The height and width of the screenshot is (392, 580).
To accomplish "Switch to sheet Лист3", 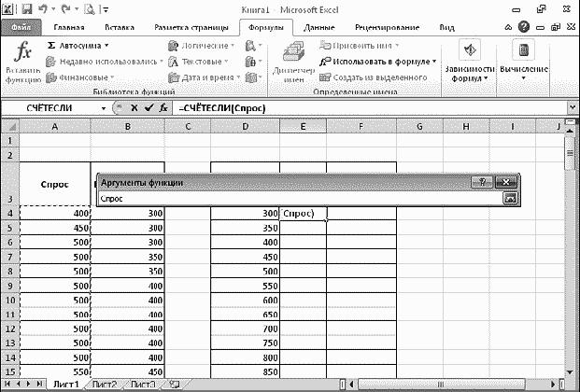I will pos(143,385).
